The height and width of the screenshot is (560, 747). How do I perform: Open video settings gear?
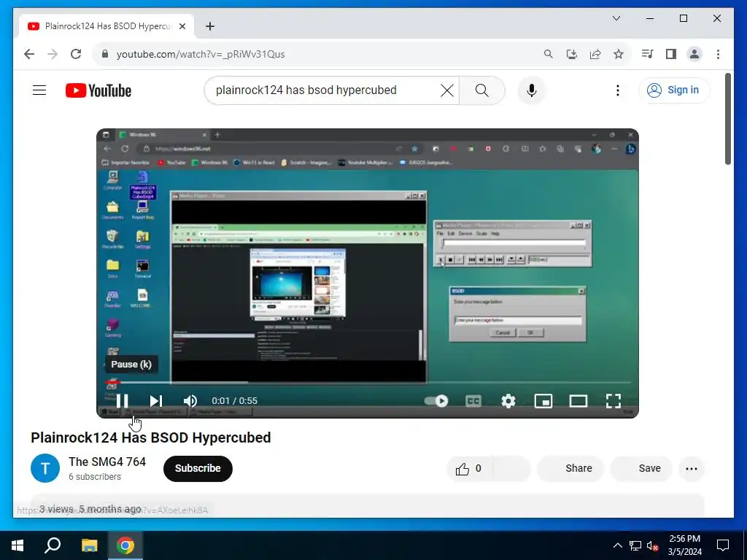click(508, 401)
